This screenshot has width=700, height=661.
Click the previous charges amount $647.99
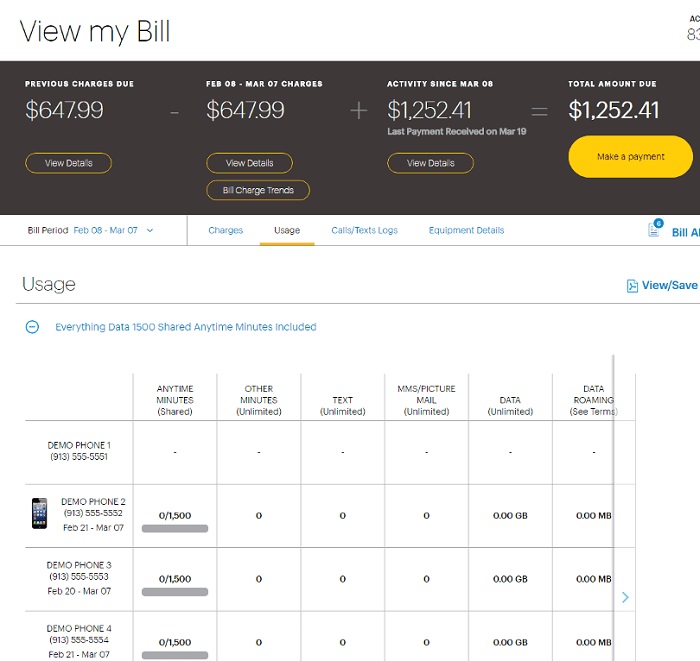(64, 110)
